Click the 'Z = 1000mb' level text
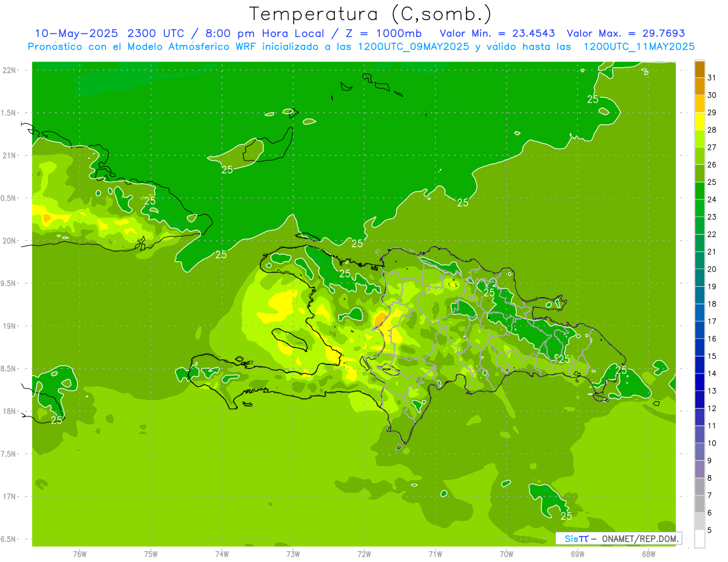Image resolution: width=728 pixels, height=562 pixels. tap(383, 33)
